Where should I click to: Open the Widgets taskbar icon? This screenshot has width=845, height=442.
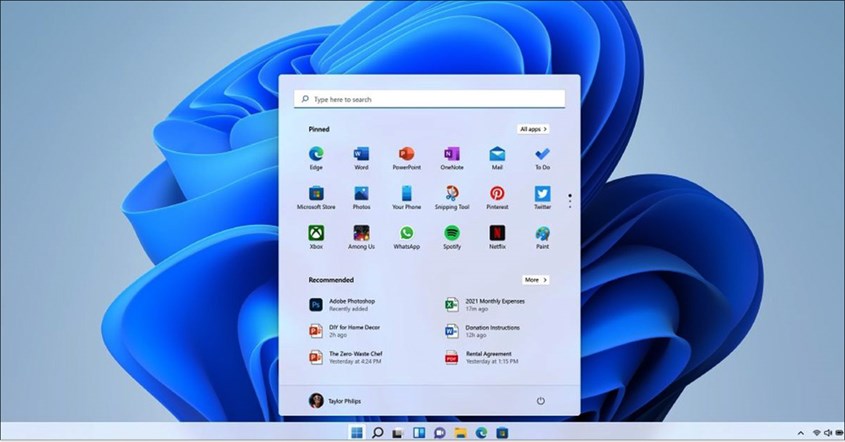(419, 432)
